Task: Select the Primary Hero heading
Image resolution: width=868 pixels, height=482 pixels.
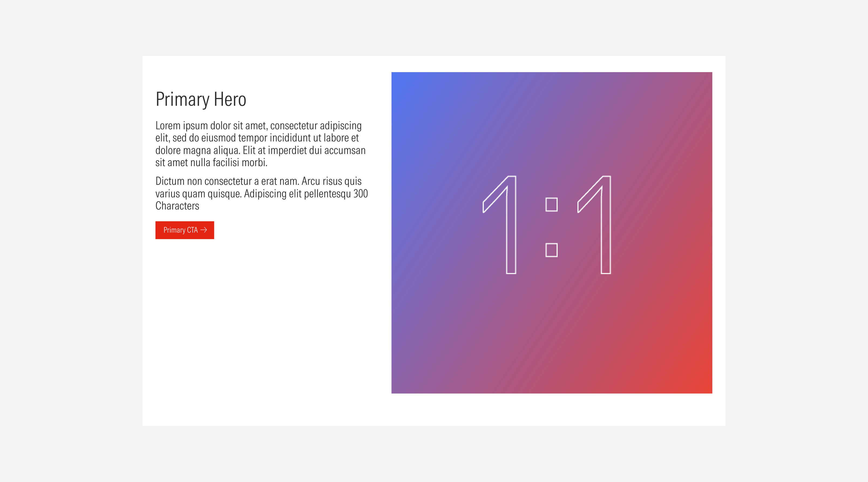Action: coord(201,99)
